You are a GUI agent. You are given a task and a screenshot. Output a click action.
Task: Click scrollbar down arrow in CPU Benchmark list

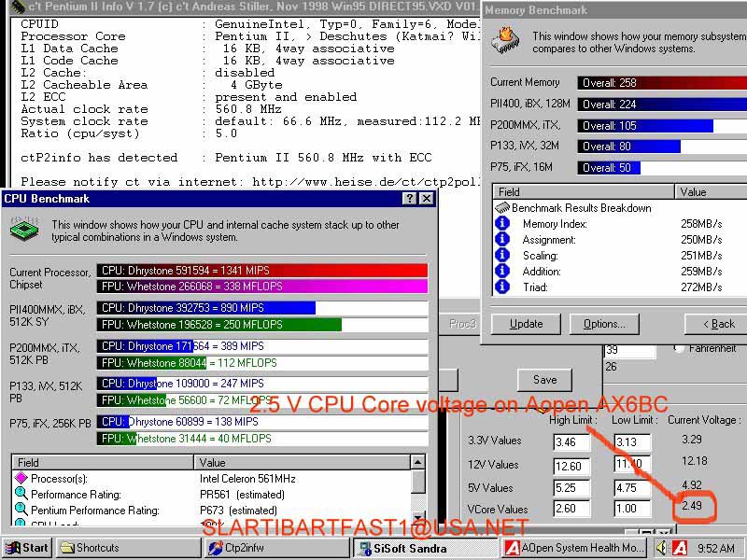pos(417,518)
